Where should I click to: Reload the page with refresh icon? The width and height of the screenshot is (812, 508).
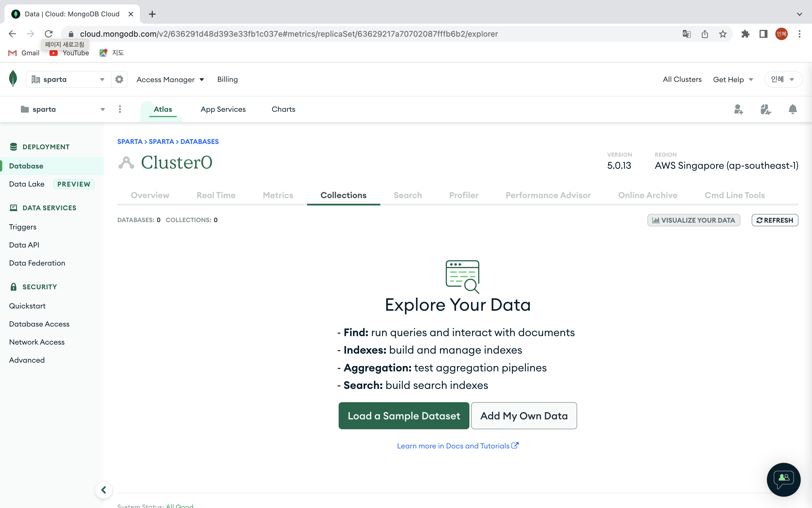point(49,34)
